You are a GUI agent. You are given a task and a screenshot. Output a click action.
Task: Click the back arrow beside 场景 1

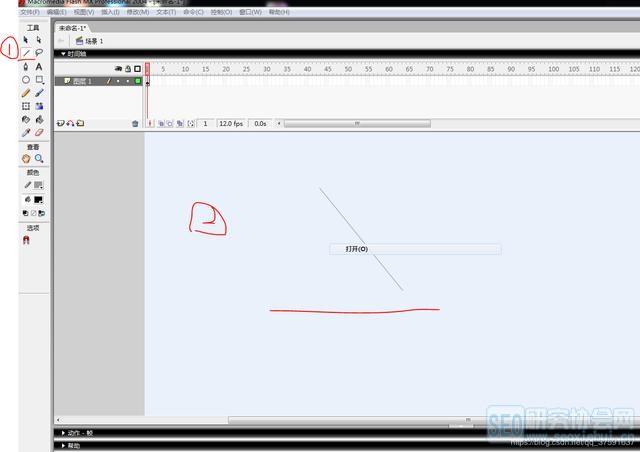click(x=61, y=40)
